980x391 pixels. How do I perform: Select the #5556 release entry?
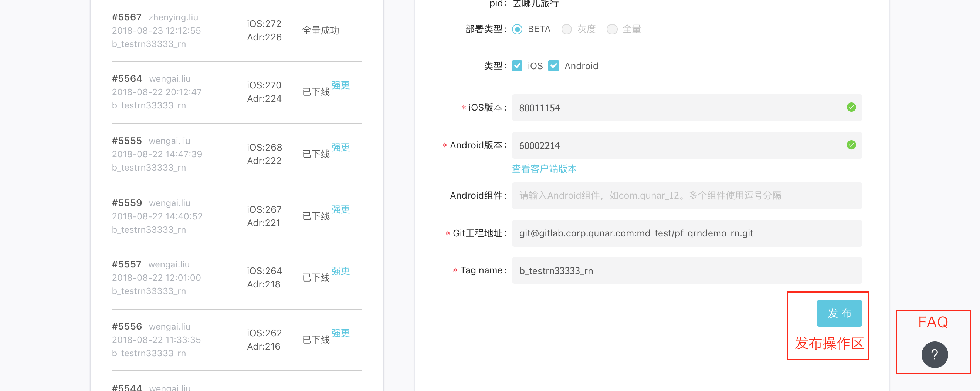[x=237, y=340]
